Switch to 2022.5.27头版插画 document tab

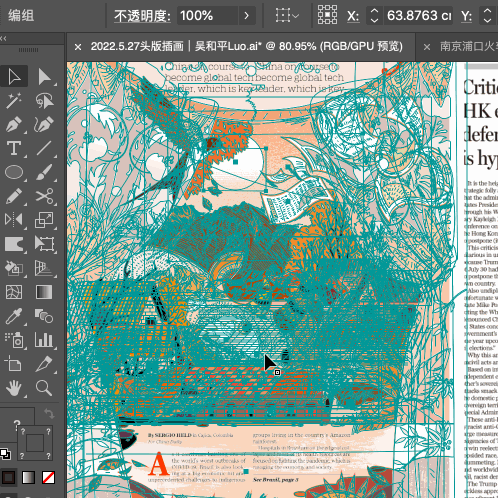[246, 46]
